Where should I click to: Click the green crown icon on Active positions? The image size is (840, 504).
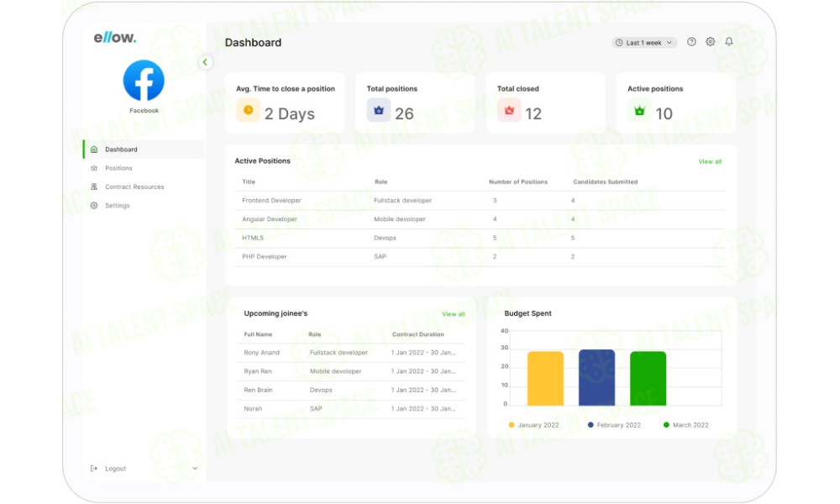[x=639, y=110]
